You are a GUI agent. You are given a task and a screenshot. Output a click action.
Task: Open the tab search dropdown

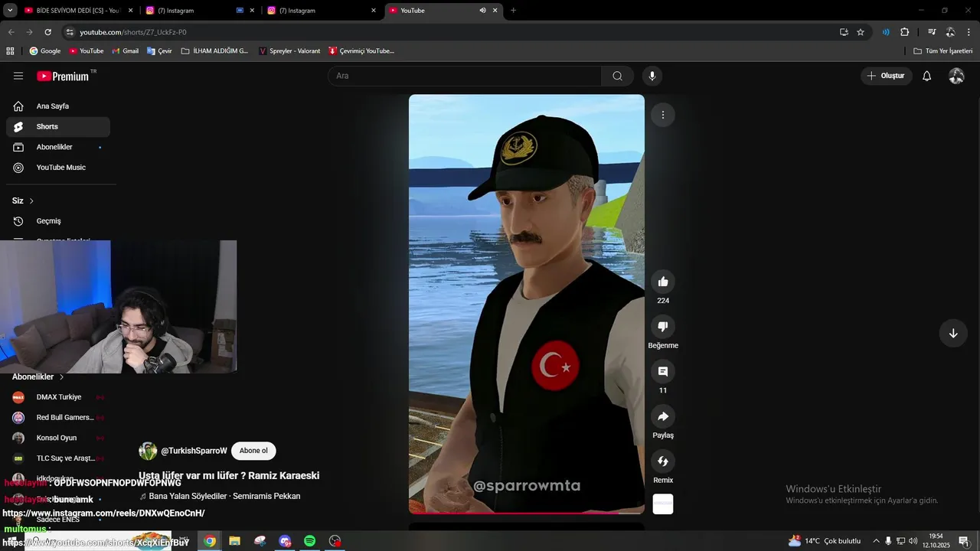point(9,11)
